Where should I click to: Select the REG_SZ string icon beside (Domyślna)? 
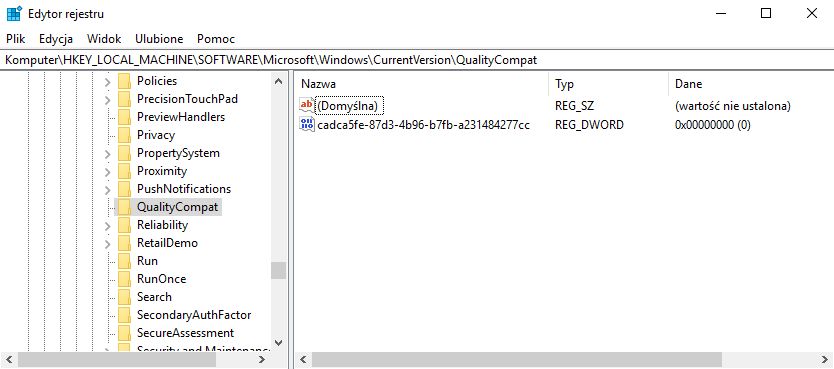point(307,105)
